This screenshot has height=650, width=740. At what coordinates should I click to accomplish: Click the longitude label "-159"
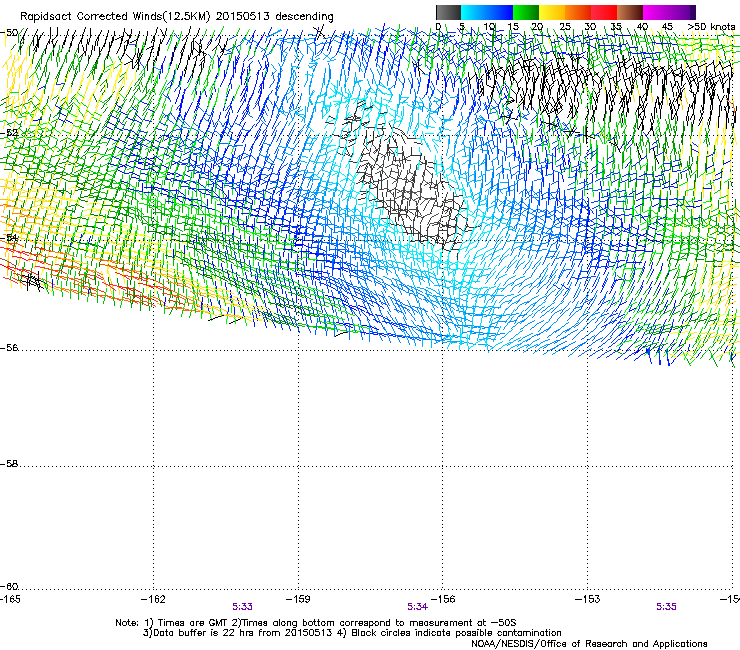pos(298,599)
